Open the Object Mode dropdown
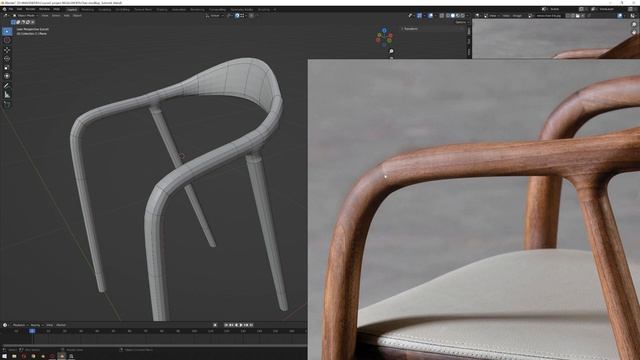The height and width of the screenshot is (360, 640). 25,16
